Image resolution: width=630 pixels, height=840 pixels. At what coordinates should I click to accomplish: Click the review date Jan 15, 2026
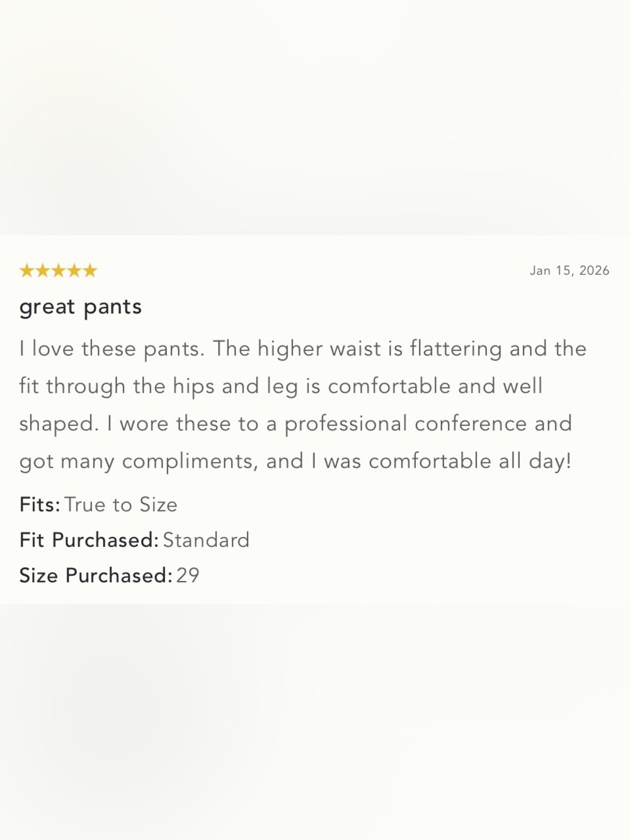[570, 271]
